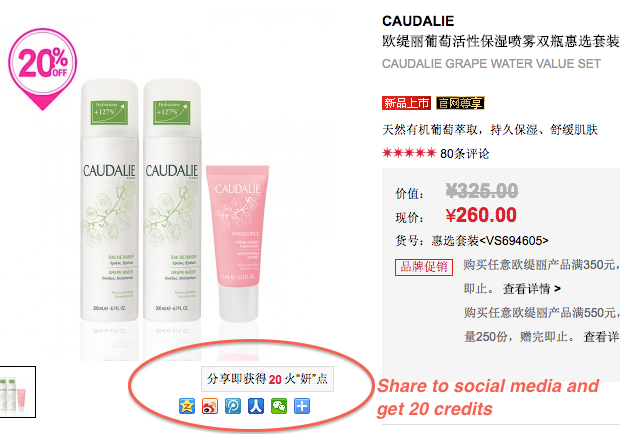Click 分享即获得20火妍点 share button
The width and height of the screenshot is (620, 436).
267,379
